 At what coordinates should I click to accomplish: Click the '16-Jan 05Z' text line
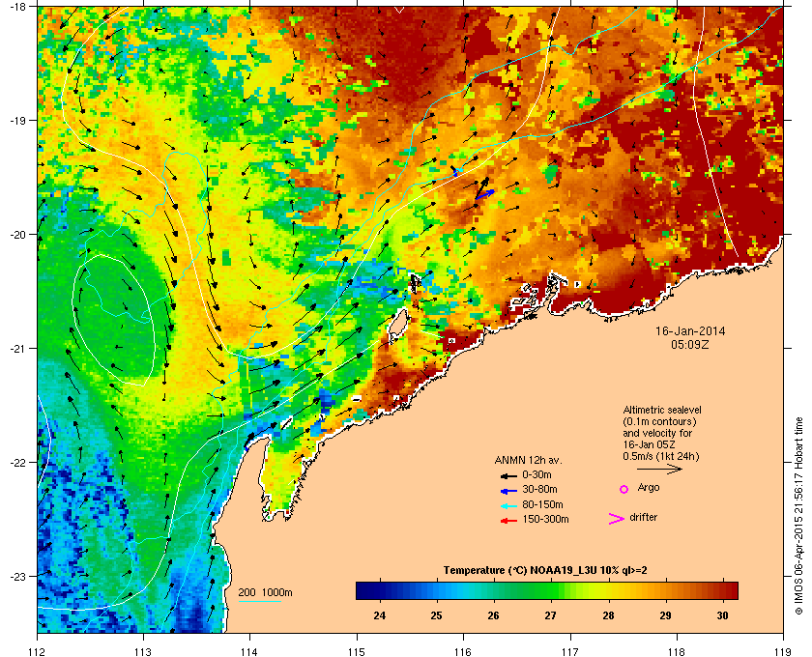click(649, 444)
